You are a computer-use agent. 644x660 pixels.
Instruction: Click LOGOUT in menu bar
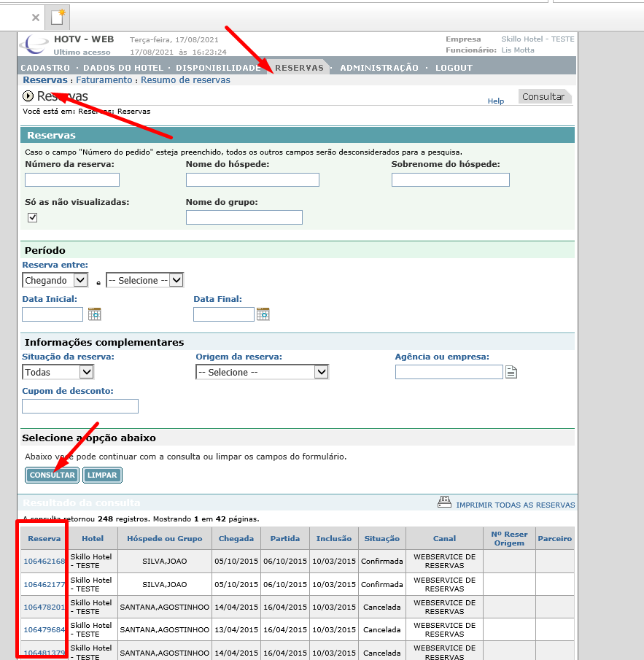pyautogui.click(x=454, y=68)
